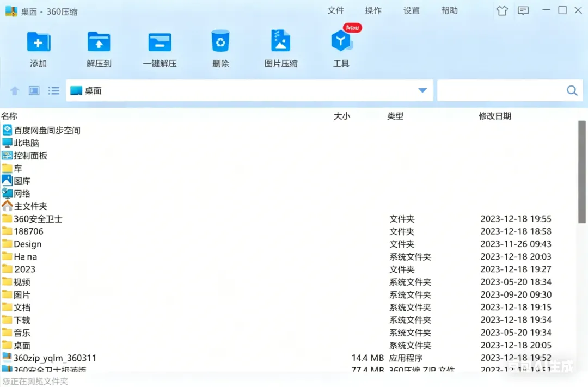Sort by the 名称 column header
Screen dimensions: 588x387
9,116
